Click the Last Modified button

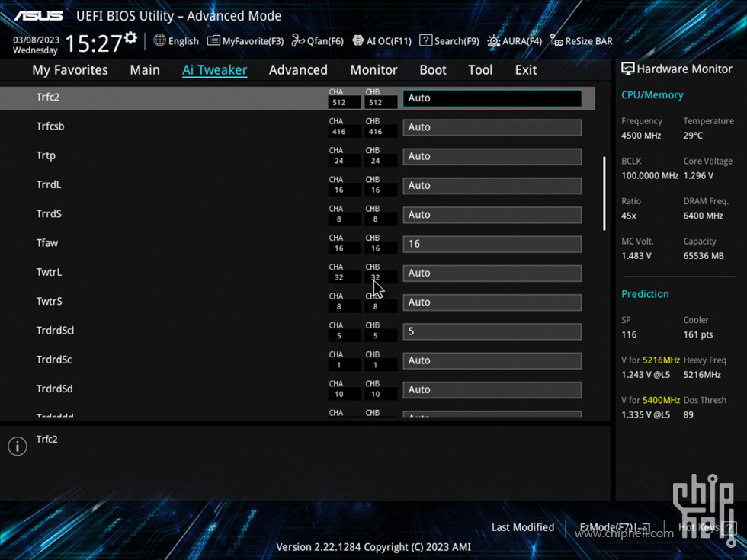click(x=523, y=527)
